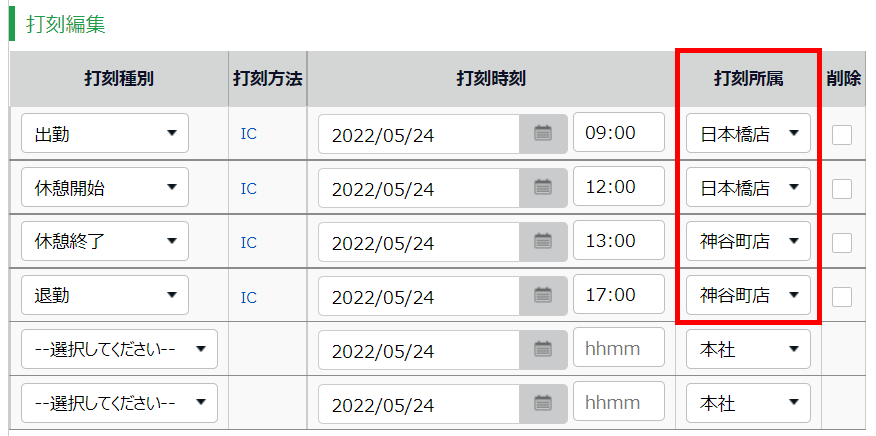Screen dimensions: 876x436
Task: Check delete box for 休憩開始 row
Action: coord(842,188)
